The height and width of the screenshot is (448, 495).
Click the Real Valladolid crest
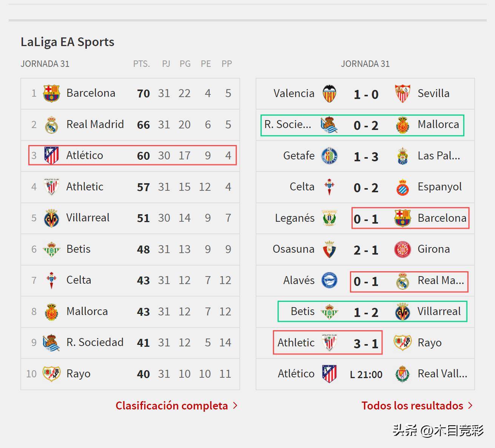[x=402, y=374]
